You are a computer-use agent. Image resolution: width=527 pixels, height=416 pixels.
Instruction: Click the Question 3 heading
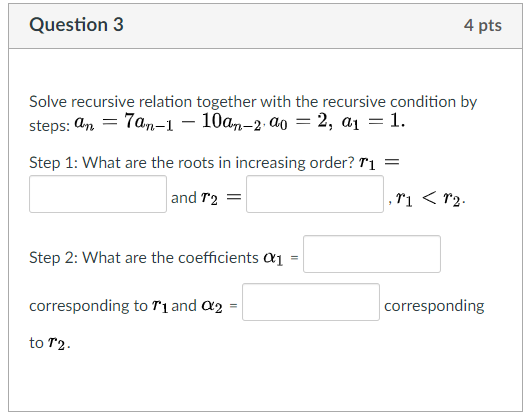click(x=76, y=25)
